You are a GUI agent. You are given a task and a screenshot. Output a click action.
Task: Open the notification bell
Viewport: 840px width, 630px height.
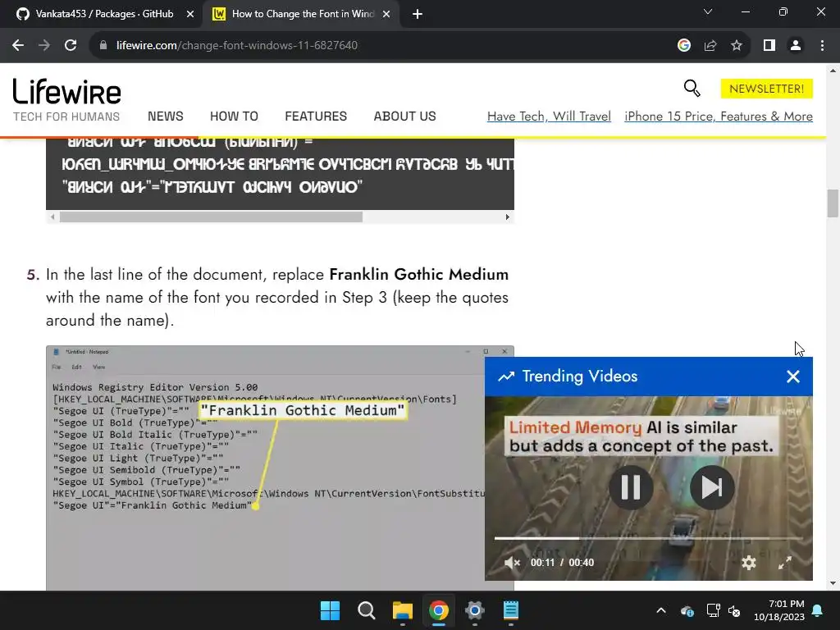pos(818,610)
